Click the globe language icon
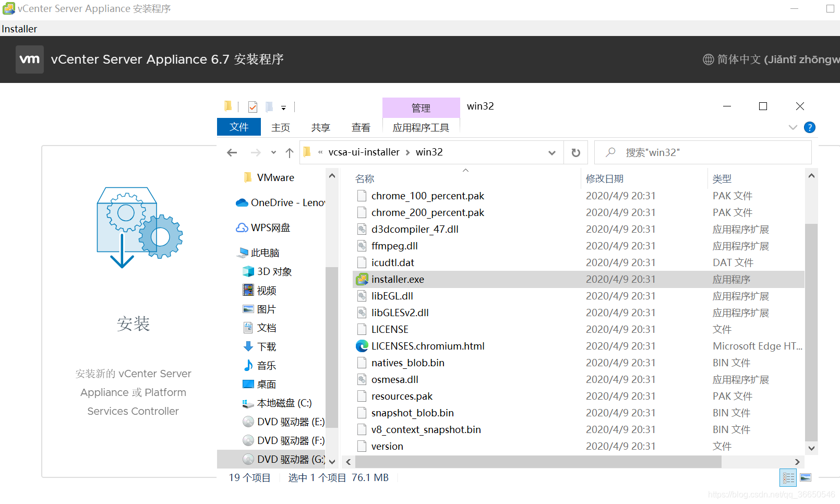 (x=708, y=59)
